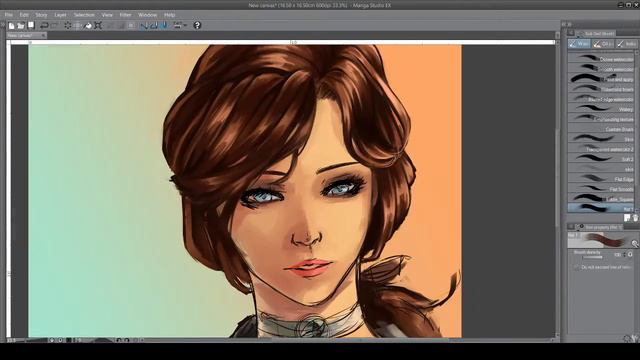Click the Brush density dynamics button

[x=631, y=254]
